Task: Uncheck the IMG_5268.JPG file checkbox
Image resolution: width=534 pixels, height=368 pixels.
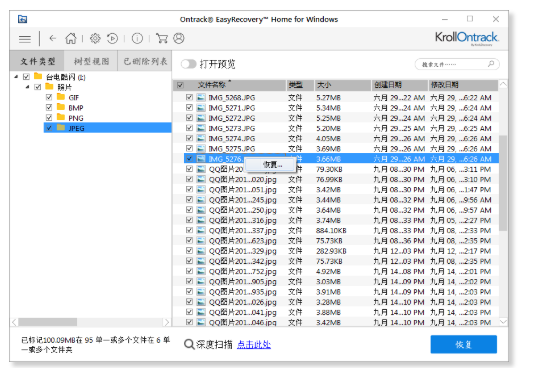Action: (x=189, y=97)
